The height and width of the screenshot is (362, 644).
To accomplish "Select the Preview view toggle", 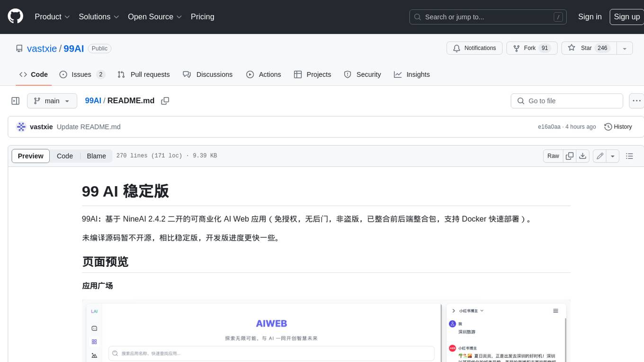I will tap(31, 156).
